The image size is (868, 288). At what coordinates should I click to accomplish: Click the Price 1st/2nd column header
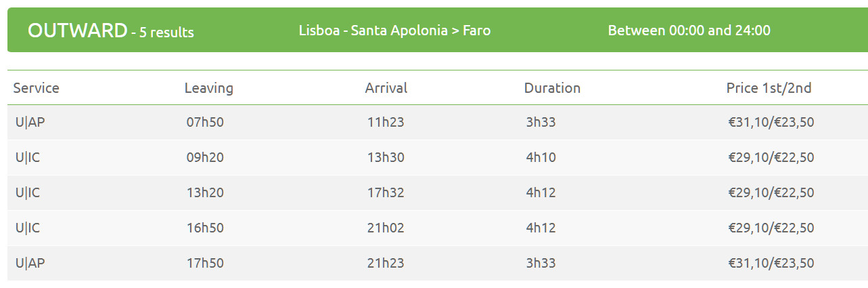[769, 88]
